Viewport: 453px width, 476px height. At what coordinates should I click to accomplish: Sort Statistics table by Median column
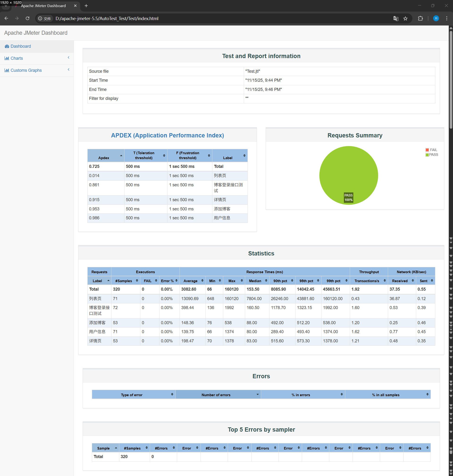tap(257, 281)
